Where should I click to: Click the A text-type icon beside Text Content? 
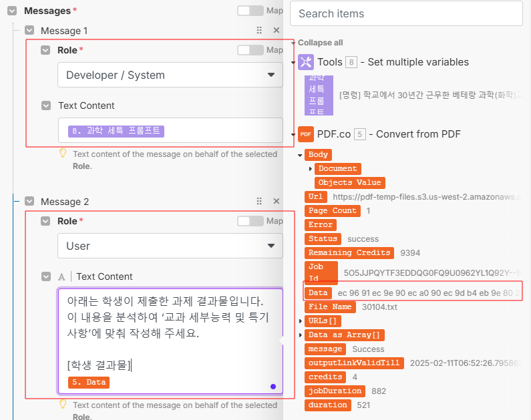click(61, 277)
